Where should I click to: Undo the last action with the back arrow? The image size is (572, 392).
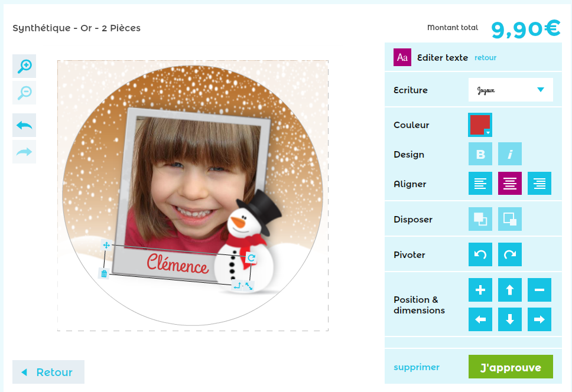pyautogui.click(x=24, y=125)
